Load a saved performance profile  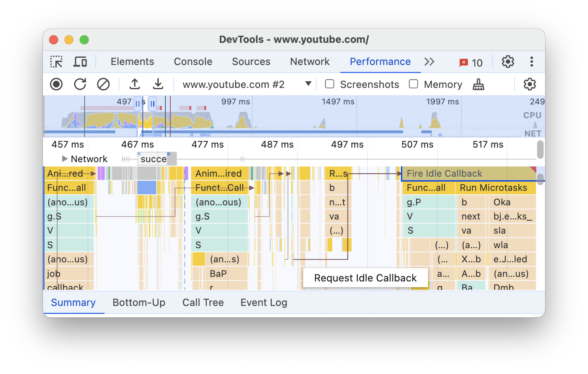click(135, 84)
